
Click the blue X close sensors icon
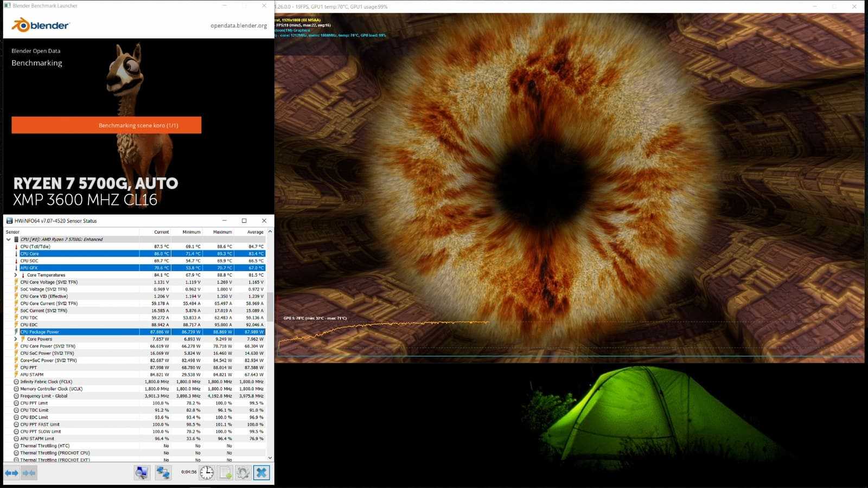point(261,472)
